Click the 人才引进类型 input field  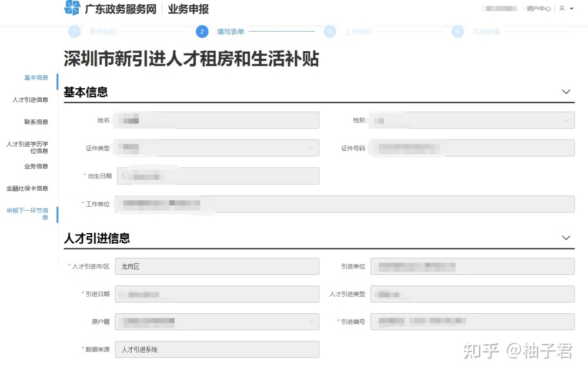[473, 294]
